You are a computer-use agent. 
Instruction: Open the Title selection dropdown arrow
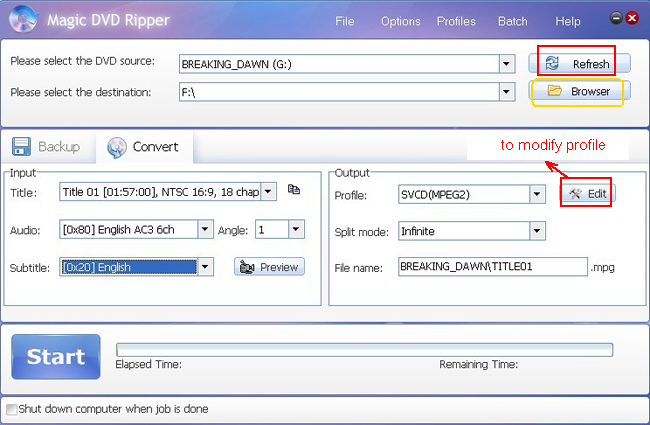point(268,192)
